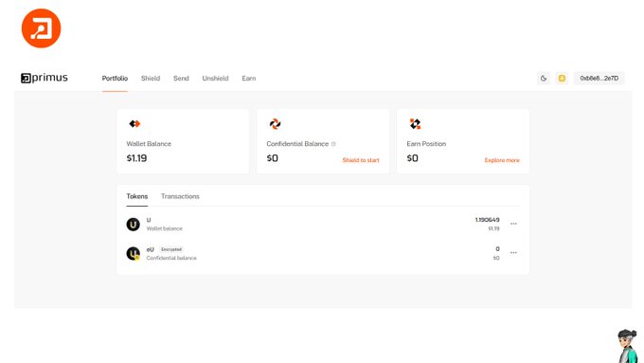Click the cartoon avatar character in corner

coord(628,346)
